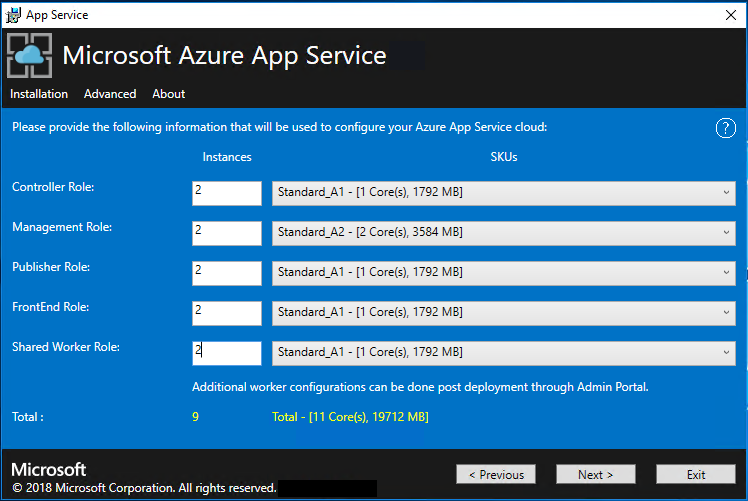Click the Microsoft logo text in footer

49,470
